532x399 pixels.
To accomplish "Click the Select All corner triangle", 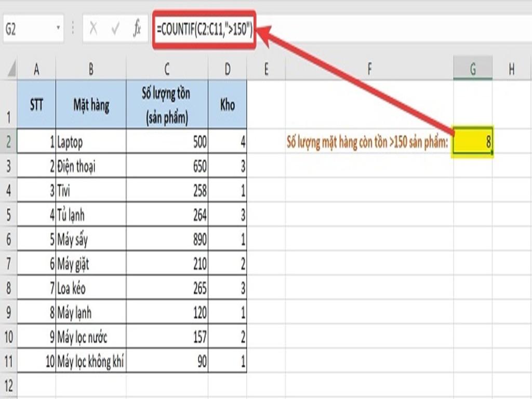I will click(x=10, y=69).
